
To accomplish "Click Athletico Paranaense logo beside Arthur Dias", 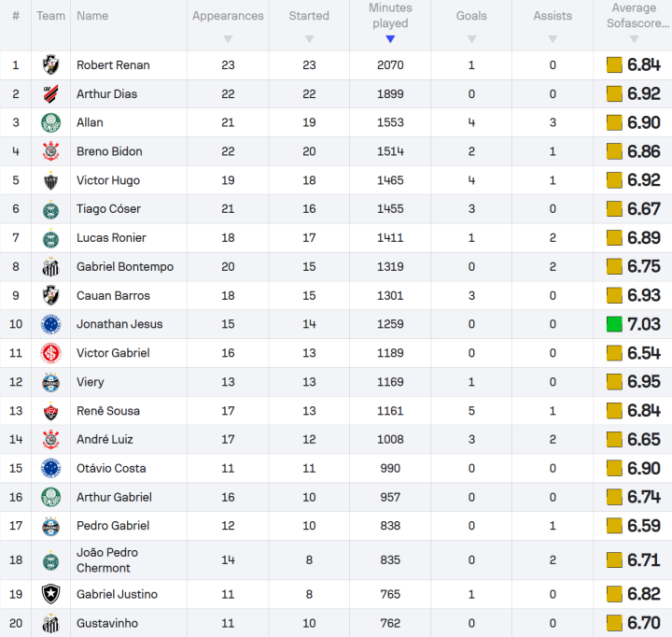I will pyautogui.click(x=51, y=94).
